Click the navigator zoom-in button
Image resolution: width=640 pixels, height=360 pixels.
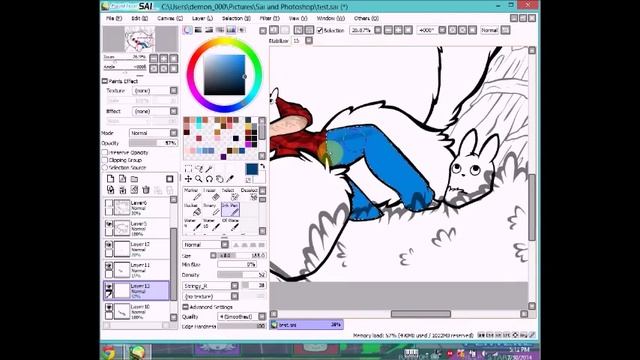(164, 58)
